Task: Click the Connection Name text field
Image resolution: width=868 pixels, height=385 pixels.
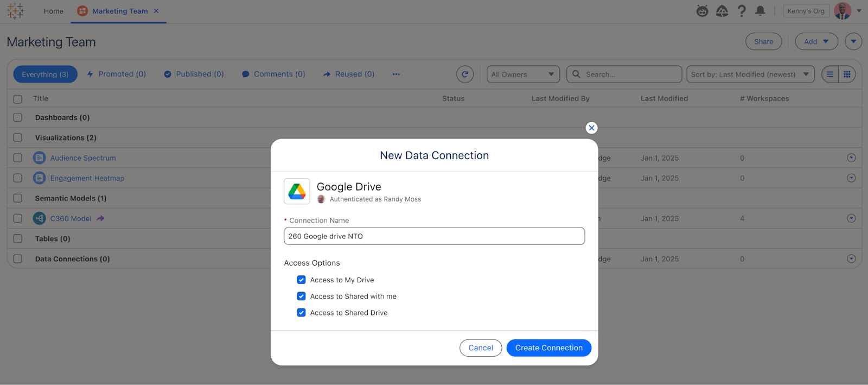Action: 434,236
